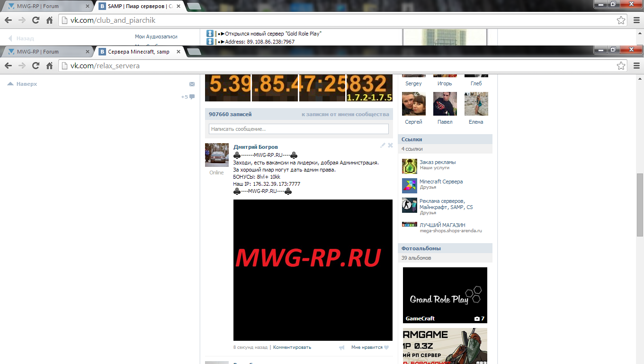Click member Павел's avatar

445,104
